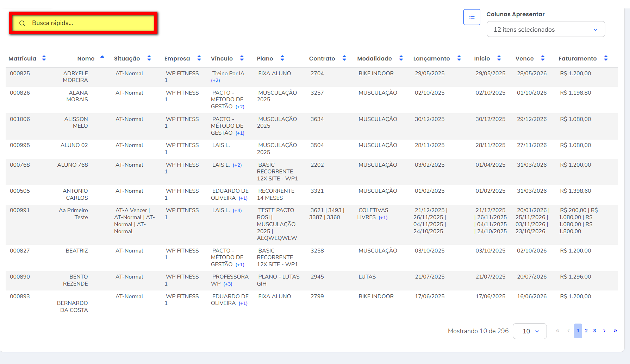Jump to last page of results

pos(615,331)
